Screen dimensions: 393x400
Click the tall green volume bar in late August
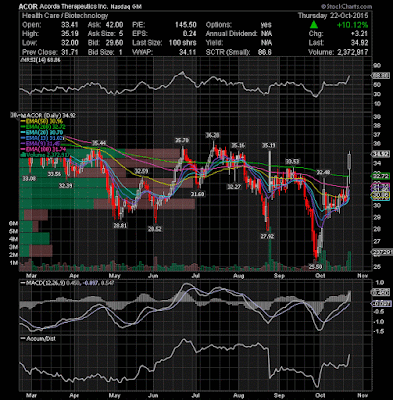pyautogui.click(x=270, y=248)
